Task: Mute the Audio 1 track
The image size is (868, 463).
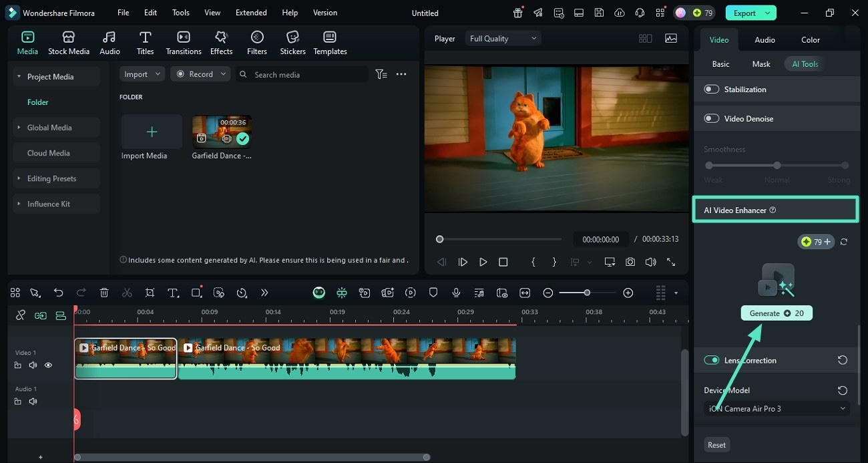Action: [33, 402]
